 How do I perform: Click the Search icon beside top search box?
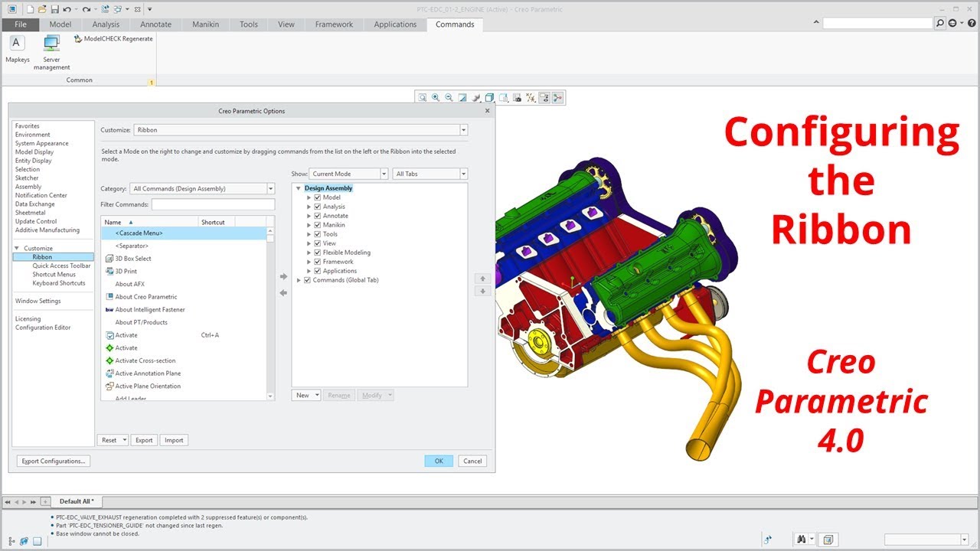[x=940, y=24]
